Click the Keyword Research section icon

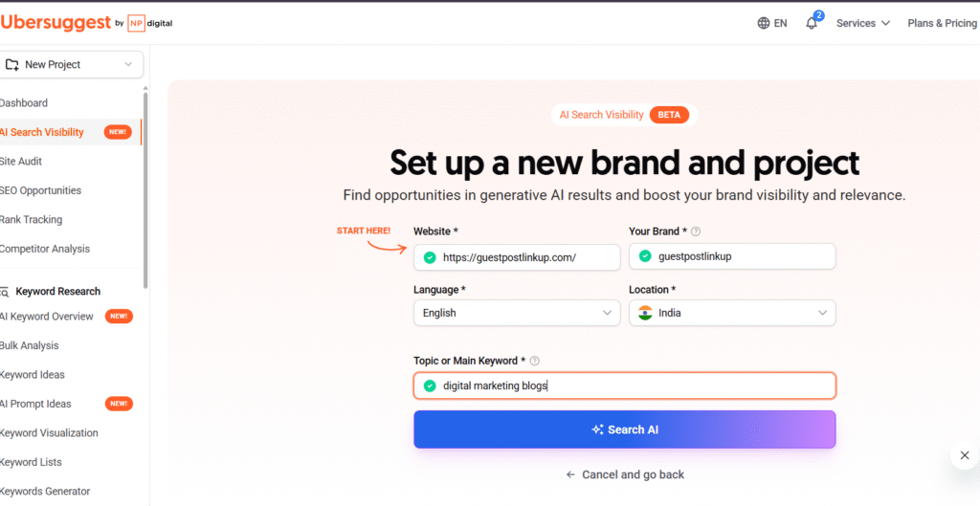pos(5,292)
